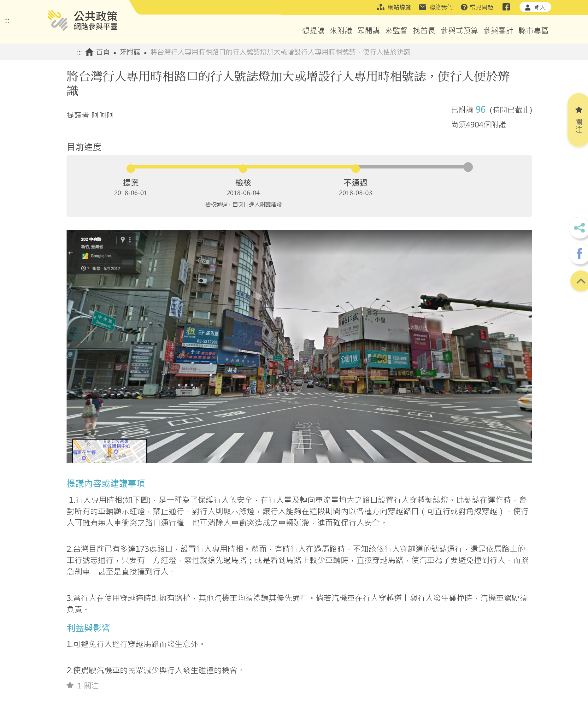
Task: Open the 來監督 menu item
Action: tap(396, 31)
